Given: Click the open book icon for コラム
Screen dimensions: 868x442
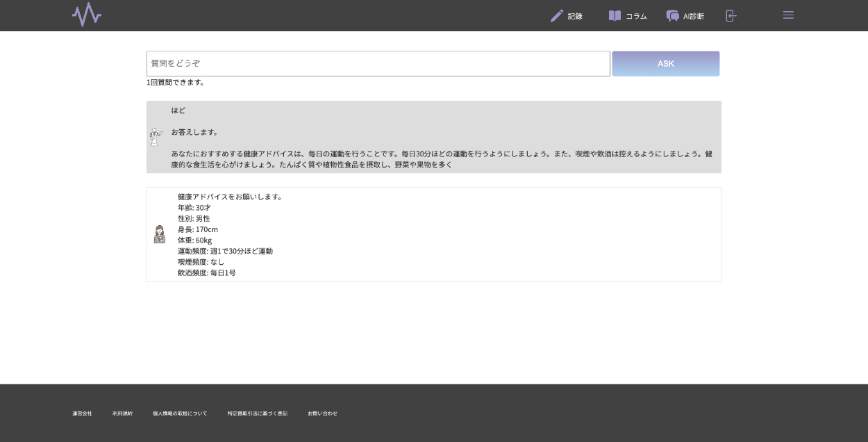Looking at the screenshot, I should (x=615, y=16).
